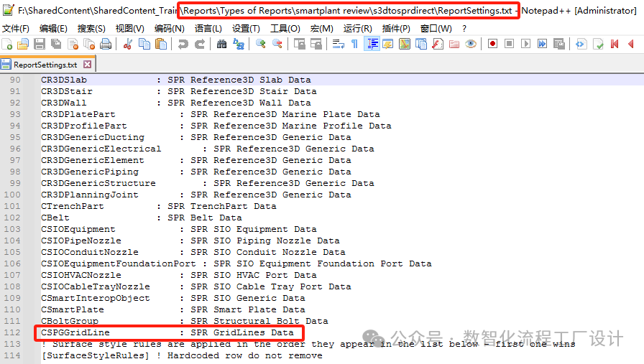This screenshot has width=644, height=364.
Task: Click the text CSmartInteropObject on line 109
Action: tap(96, 298)
